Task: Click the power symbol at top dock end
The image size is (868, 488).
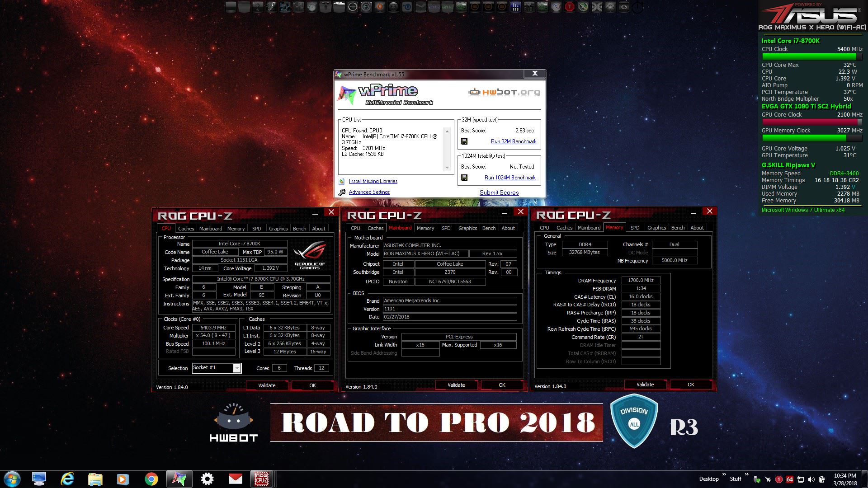Action: pyautogui.click(x=637, y=7)
